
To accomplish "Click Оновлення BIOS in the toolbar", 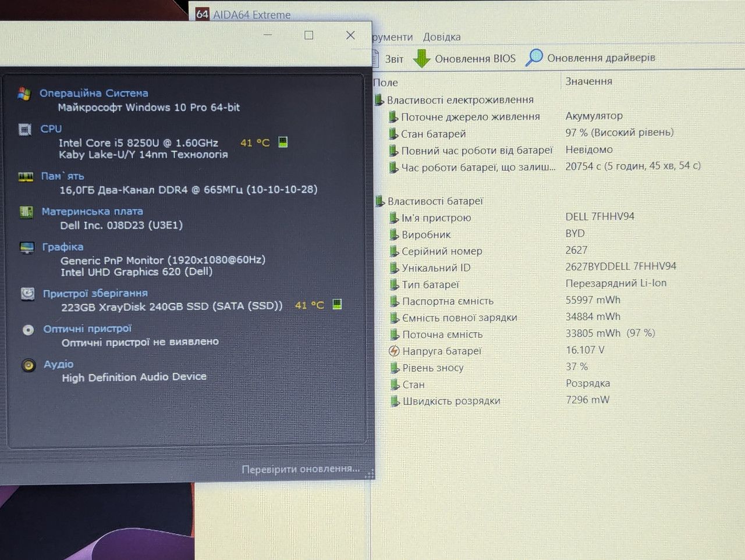I will pyautogui.click(x=464, y=58).
